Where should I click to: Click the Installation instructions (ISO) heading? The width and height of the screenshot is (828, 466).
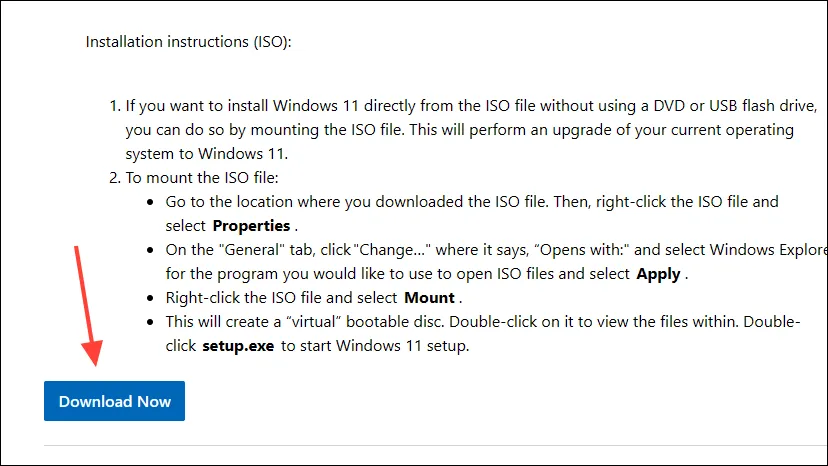189,42
